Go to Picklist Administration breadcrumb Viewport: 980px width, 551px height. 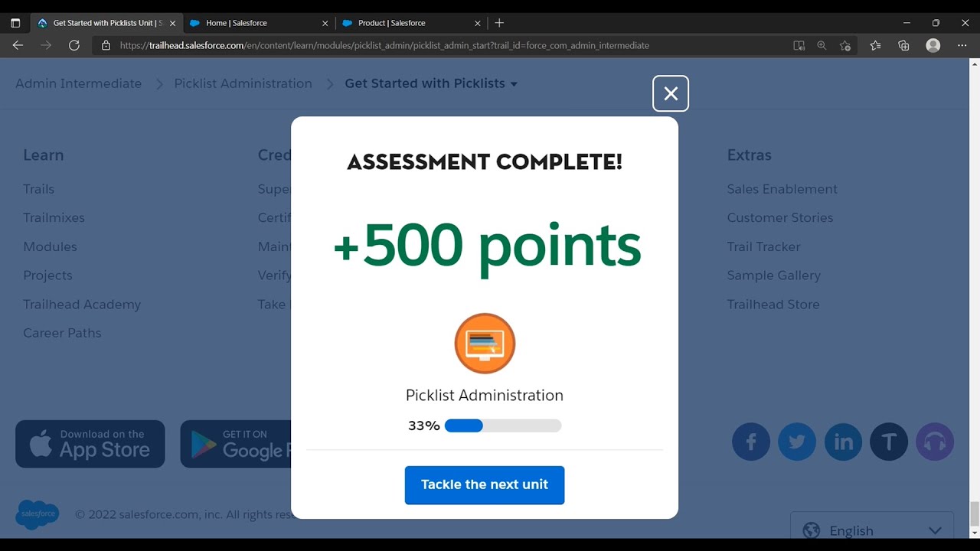point(243,83)
